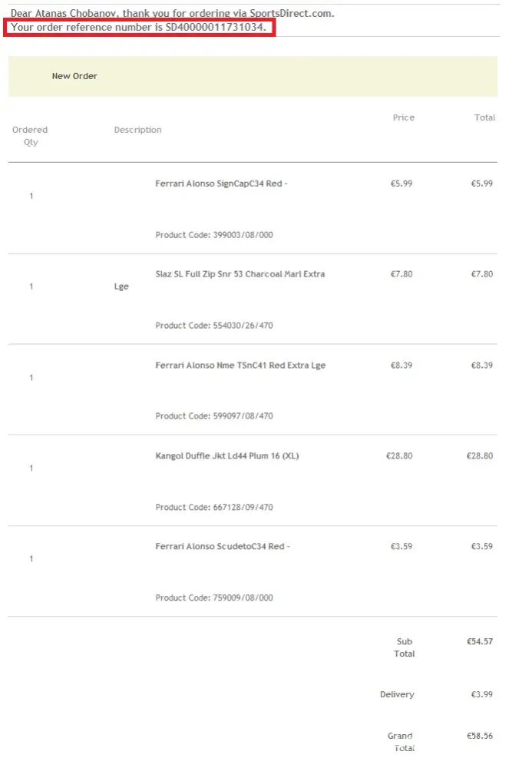
Task: Click the Description column header
Action: [x=138, y=130]
